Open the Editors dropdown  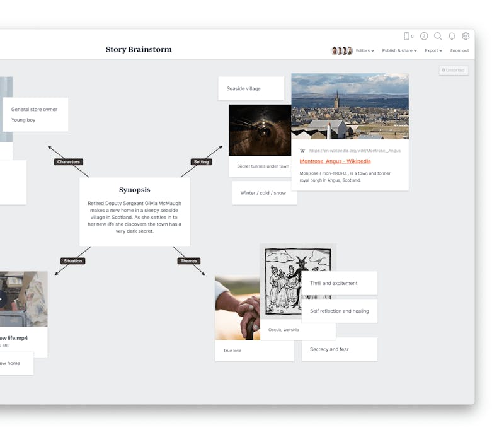(362, 50)
